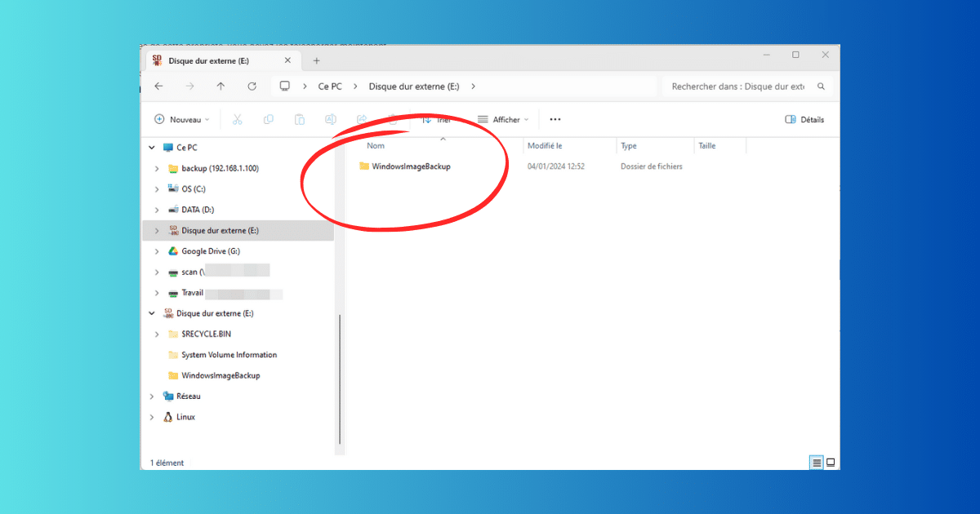Go back using the back arrow
This screenshot has height=514, width=980.
158,86
